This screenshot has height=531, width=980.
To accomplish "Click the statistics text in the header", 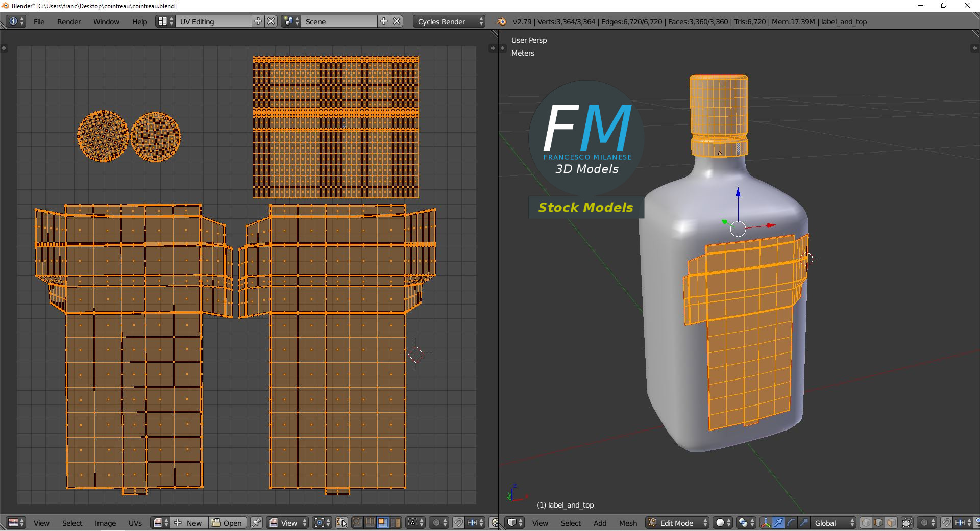I will click(x=690, y=21).
